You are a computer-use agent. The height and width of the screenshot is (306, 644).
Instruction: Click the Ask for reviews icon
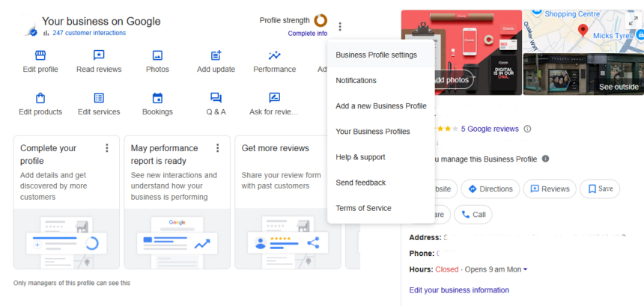pos(274,98)
